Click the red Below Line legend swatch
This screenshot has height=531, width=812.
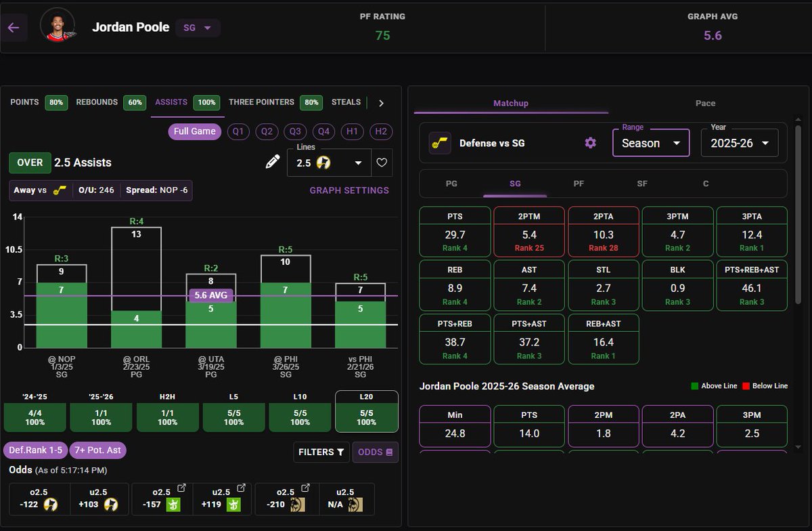[746, 386]
